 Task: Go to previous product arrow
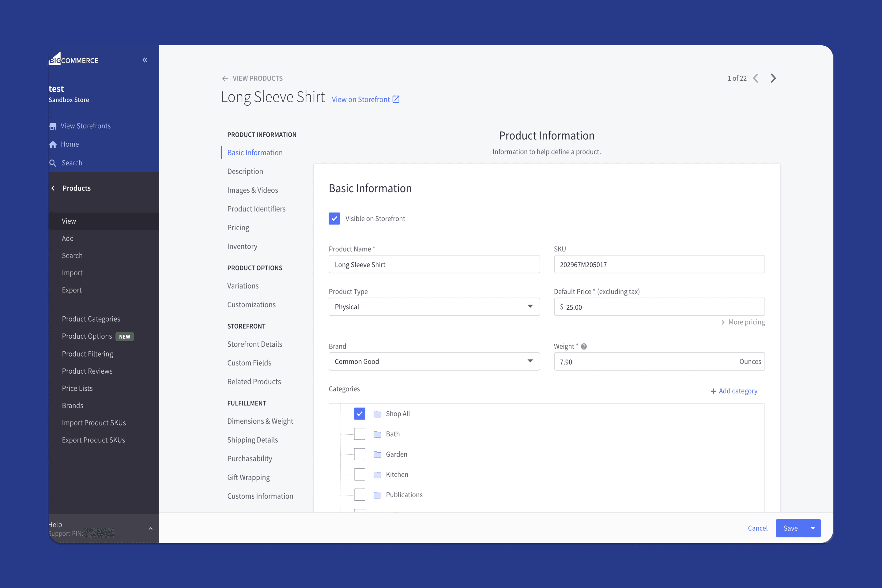click(756, 78)
